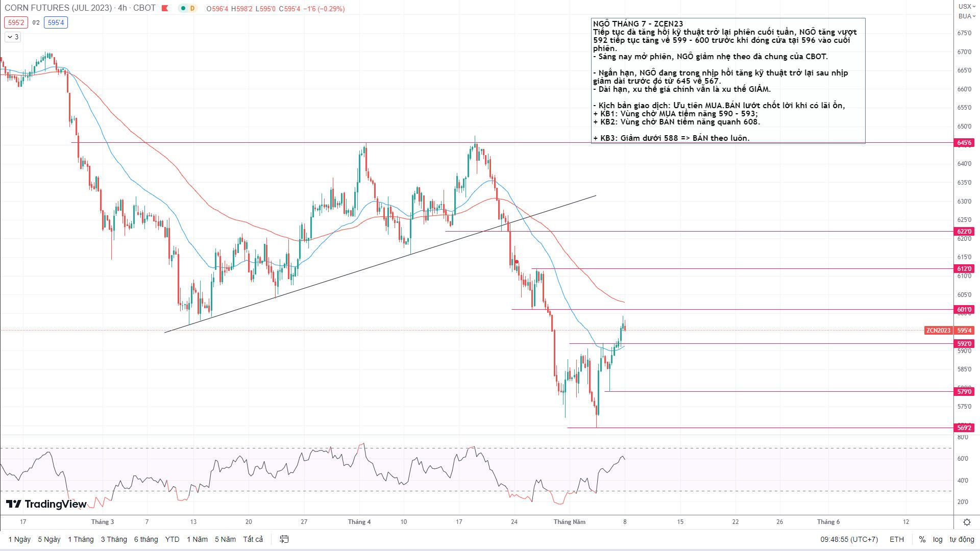Open chart settings gear icon
The image size is (980, 551).
tap(967, 522)
